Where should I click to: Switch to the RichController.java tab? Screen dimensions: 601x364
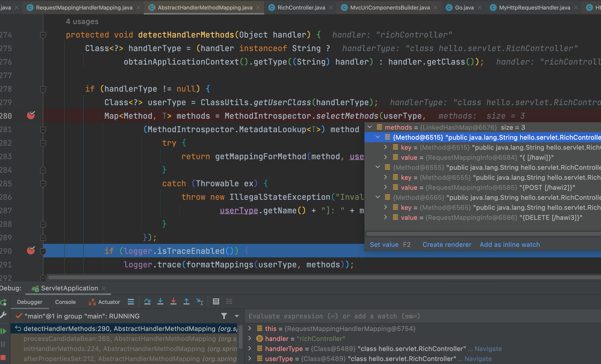pos(301,8)
